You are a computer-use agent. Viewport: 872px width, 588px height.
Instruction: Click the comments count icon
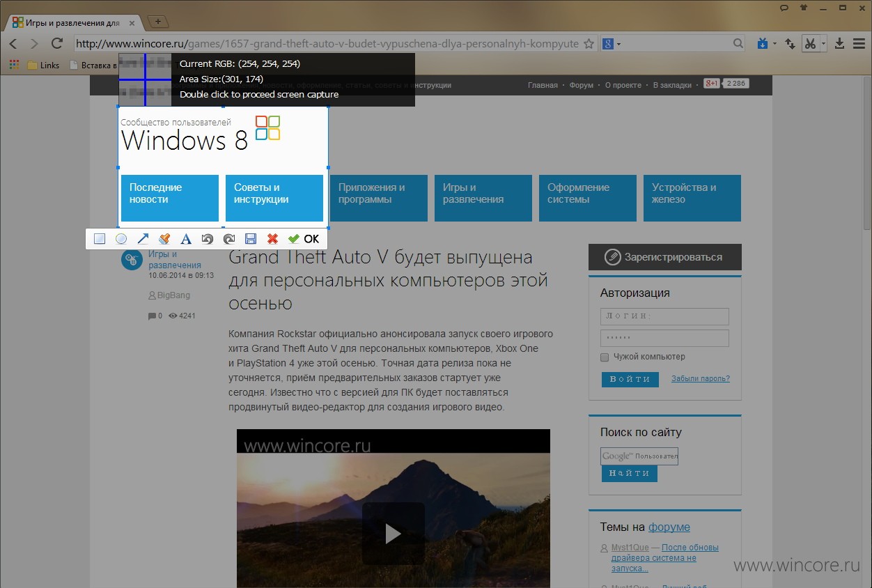click(152, 316)
